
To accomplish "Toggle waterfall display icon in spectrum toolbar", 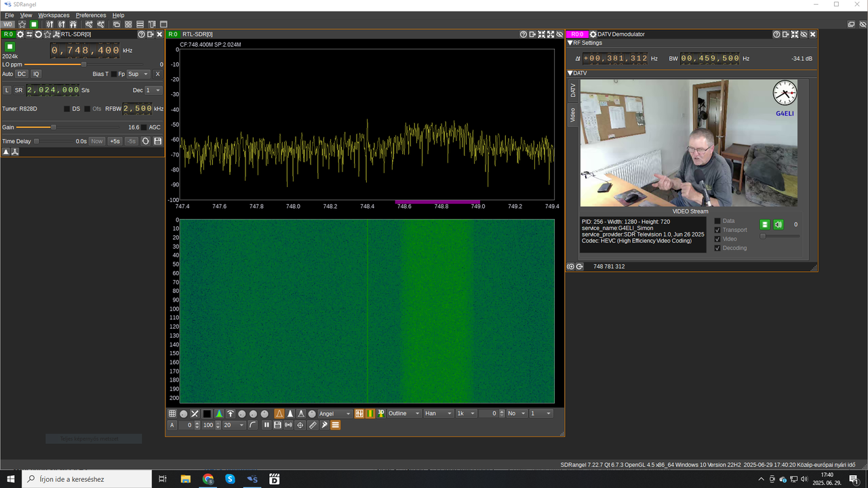I will 370,413.
